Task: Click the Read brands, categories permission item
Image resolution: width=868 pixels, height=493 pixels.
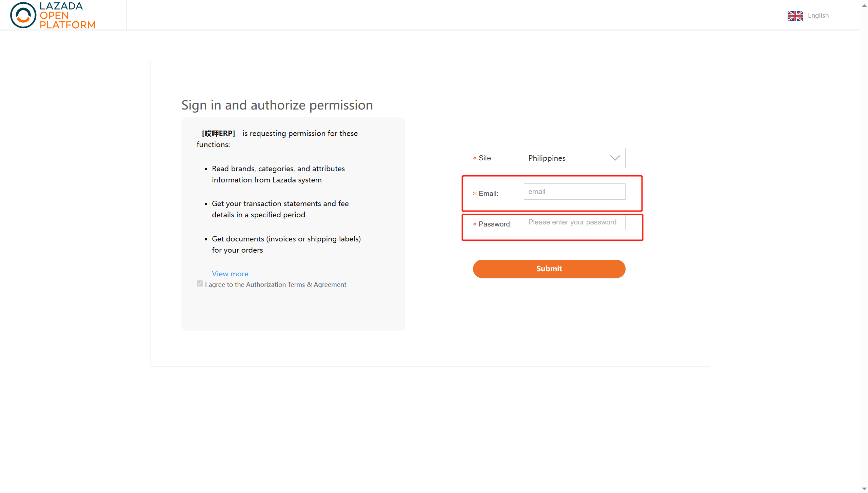Action: [x=278, y=174]
